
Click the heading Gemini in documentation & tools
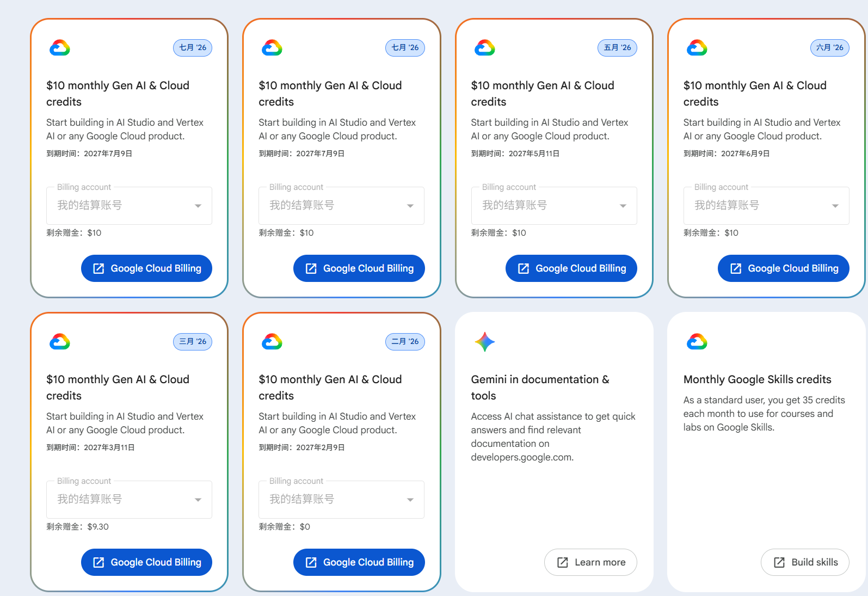[540, 388]
